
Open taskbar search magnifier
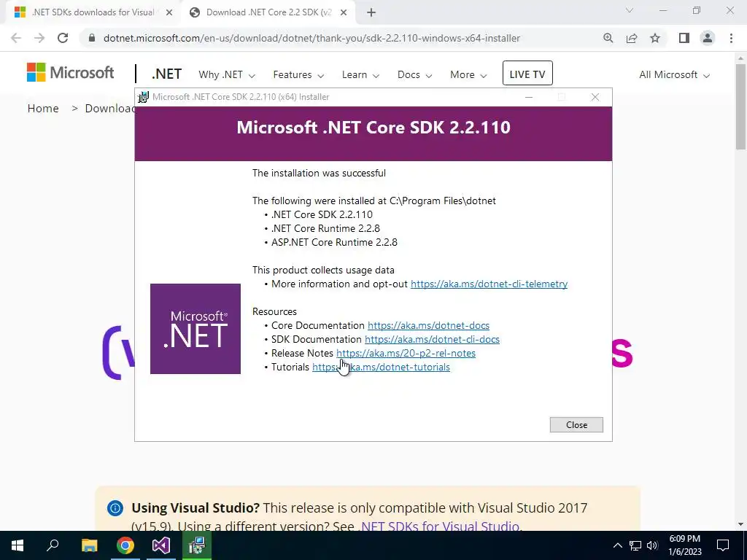click(53, 545)
